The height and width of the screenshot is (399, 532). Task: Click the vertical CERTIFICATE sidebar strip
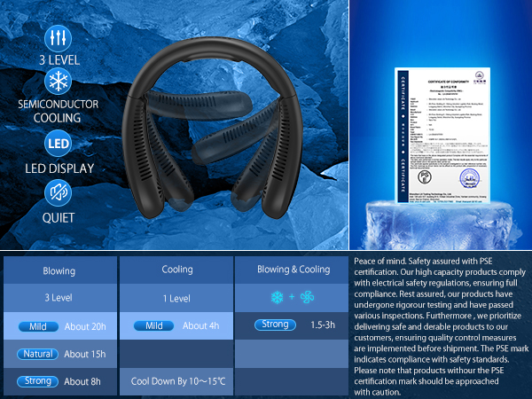pyautogui.click(x=403, y=136)
